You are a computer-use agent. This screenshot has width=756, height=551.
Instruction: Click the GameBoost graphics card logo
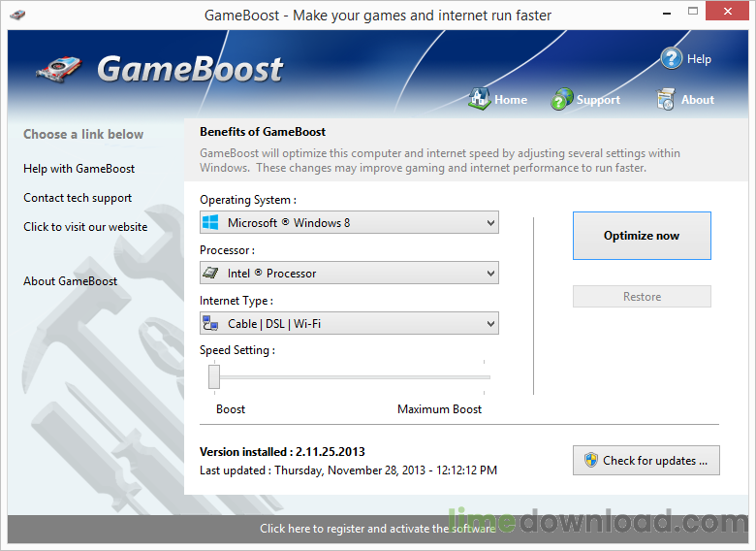pyautogui.click(x=58, y=71)
